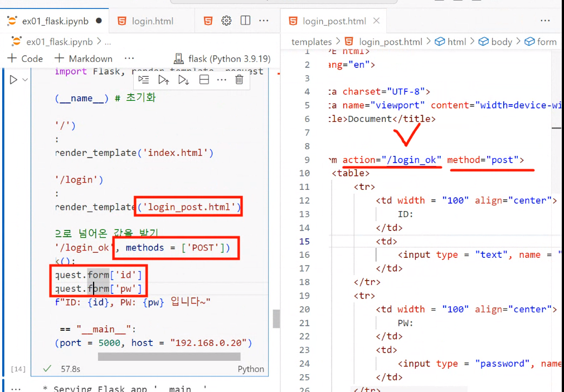Screen dimensions: 564x392
Task: Open right editor group more actions menu
Action: tap(545, 21)
